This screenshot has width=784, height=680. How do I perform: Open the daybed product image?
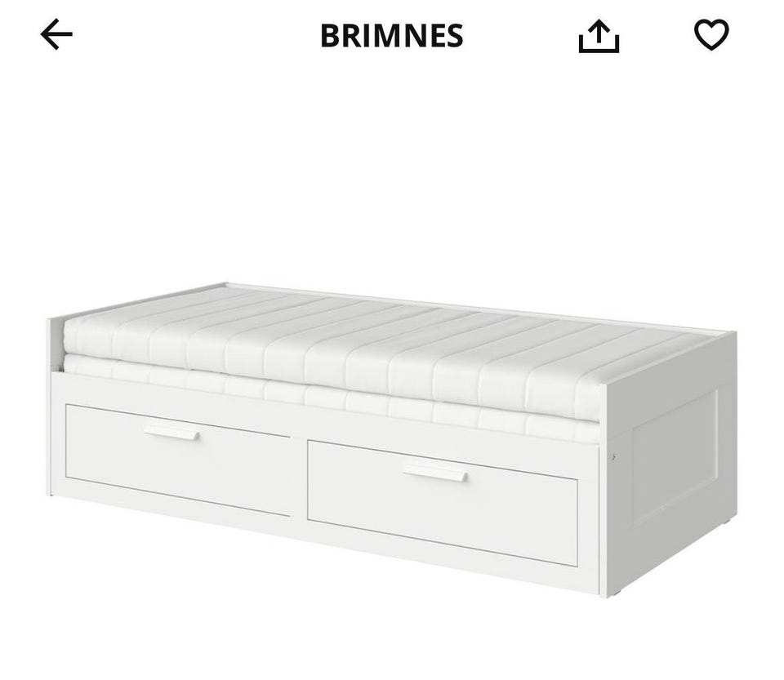pyautogui.click(x=392, y=440)
